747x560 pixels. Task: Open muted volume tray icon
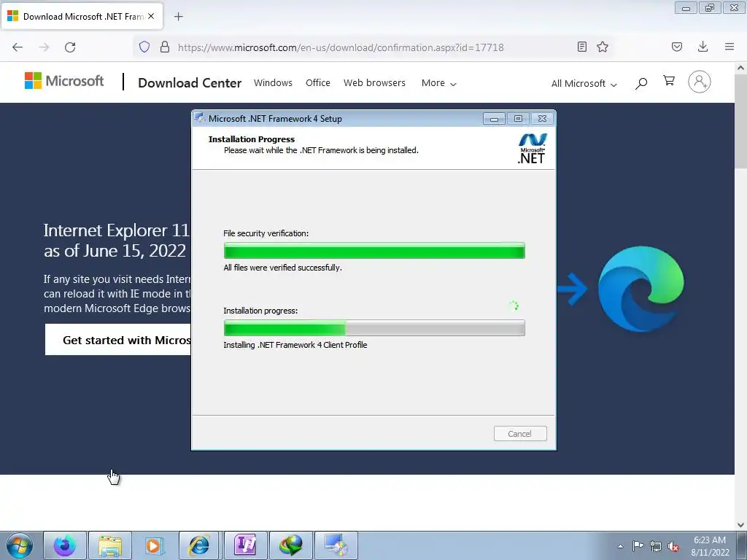tap(673, 547)
